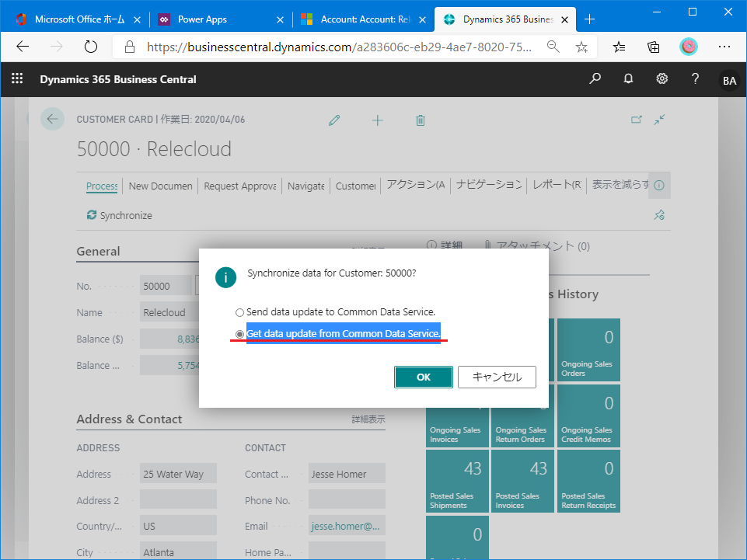The width and height of the screenshot is (747, 560).
Task: Click Address field 25 Water Way
Action: pyautogui.click(x=178, y=474)
